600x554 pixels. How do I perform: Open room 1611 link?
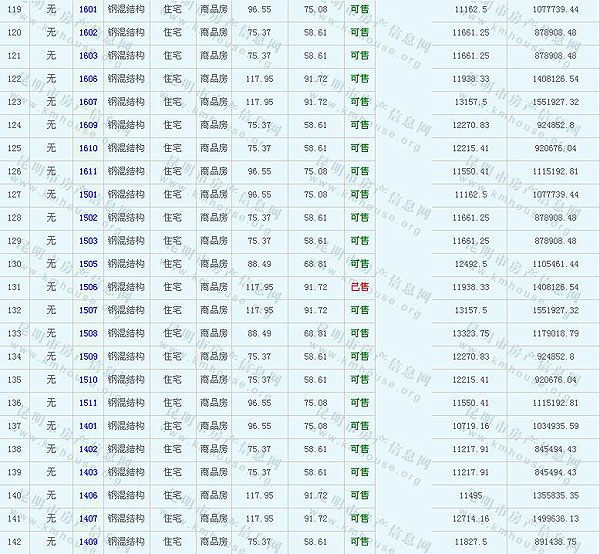pyautogui.click(x=88, y=171)
